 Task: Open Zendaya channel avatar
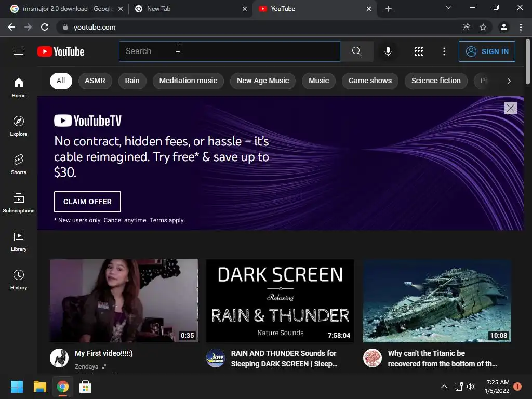click(59, 358)
